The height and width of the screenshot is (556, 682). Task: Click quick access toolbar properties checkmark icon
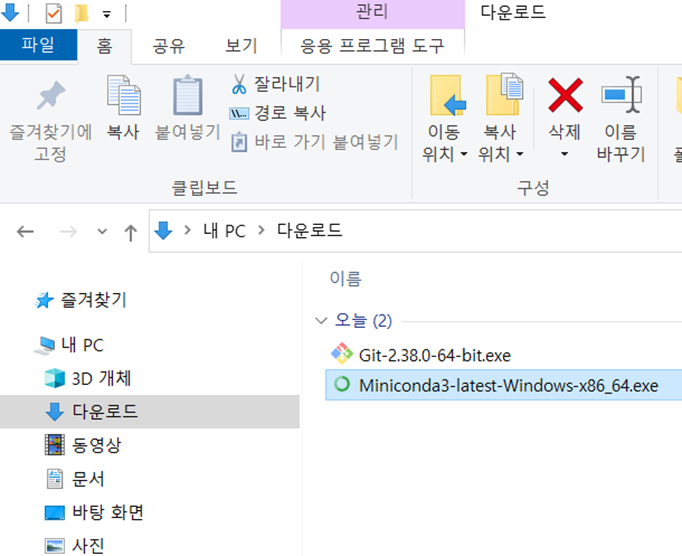click(53, 13)
